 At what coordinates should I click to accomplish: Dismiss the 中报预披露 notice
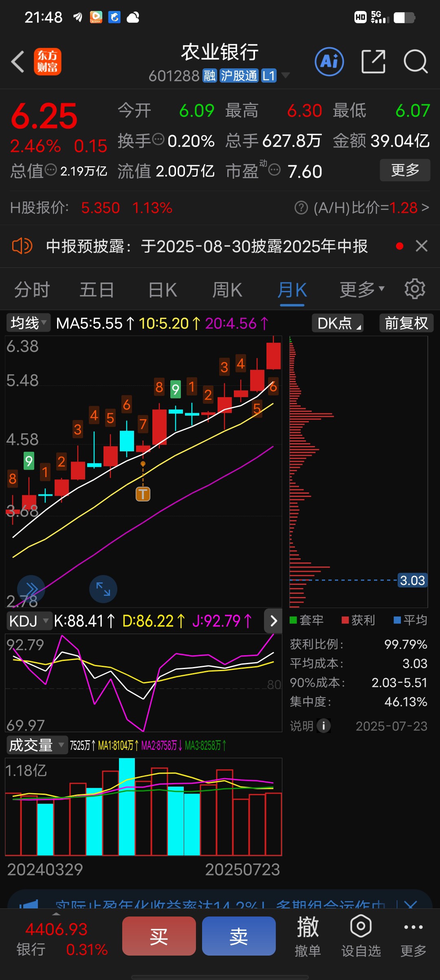click(422, 246)
